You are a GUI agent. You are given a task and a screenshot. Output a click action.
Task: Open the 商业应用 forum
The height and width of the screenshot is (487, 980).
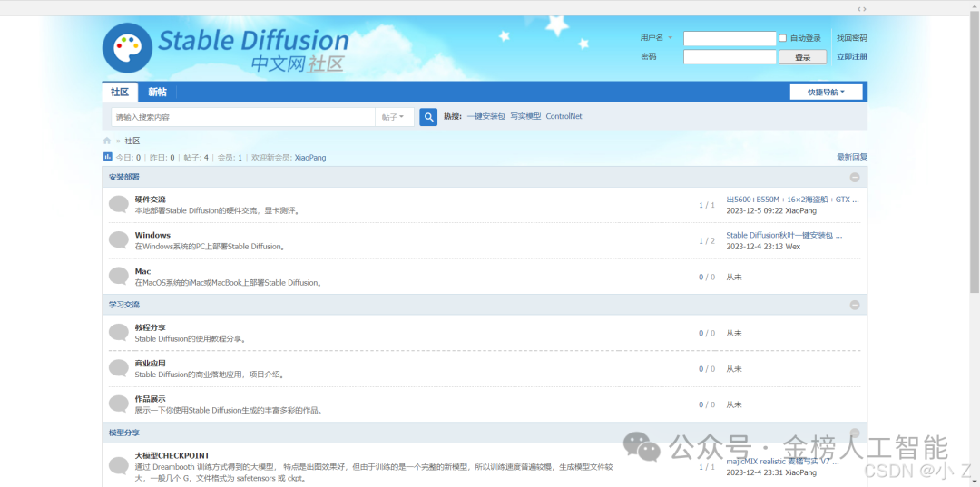tap(150, 364)
